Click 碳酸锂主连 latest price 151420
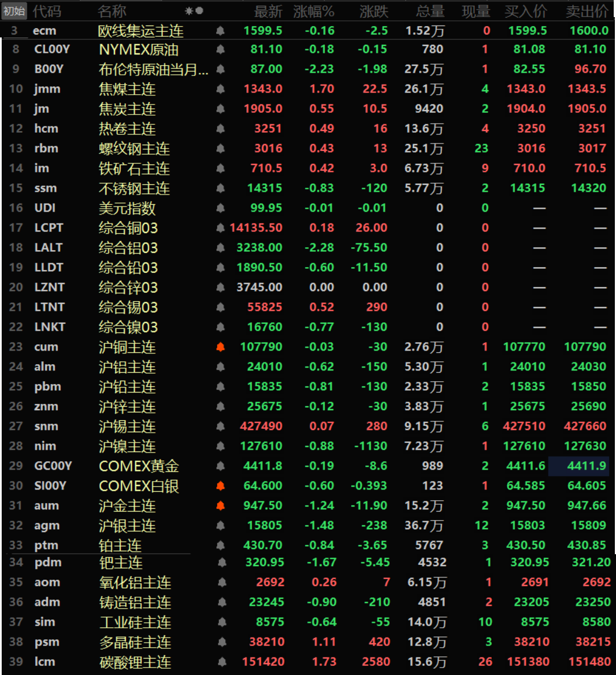 click(x=263, y=661)
